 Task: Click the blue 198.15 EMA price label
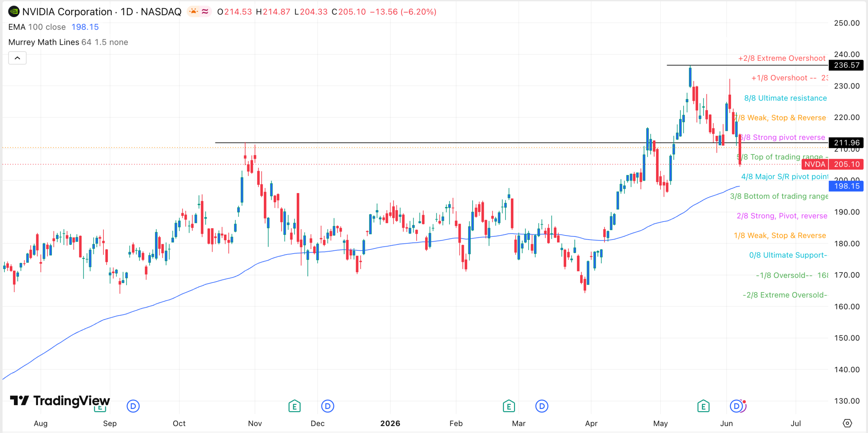(x=846, y=186)
